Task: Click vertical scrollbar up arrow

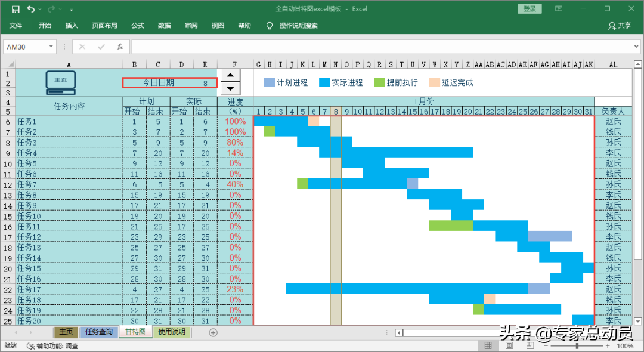Action: [638, 64]
